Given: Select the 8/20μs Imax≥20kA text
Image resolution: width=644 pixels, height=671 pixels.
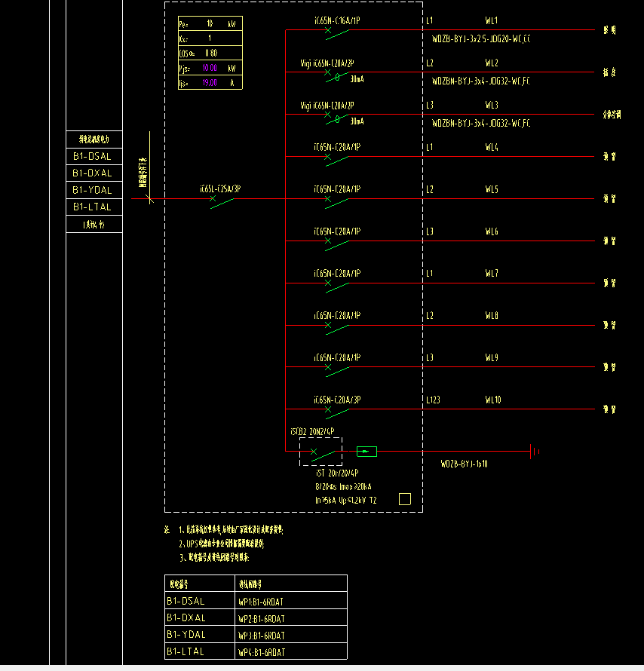Looking at the screenshot, I should pos(344,486).
